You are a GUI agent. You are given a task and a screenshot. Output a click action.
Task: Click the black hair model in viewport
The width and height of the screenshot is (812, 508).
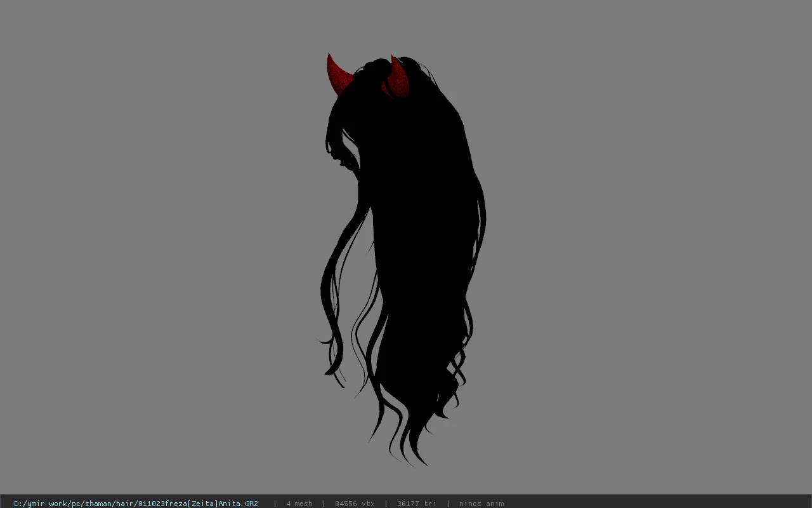[412, 254]
